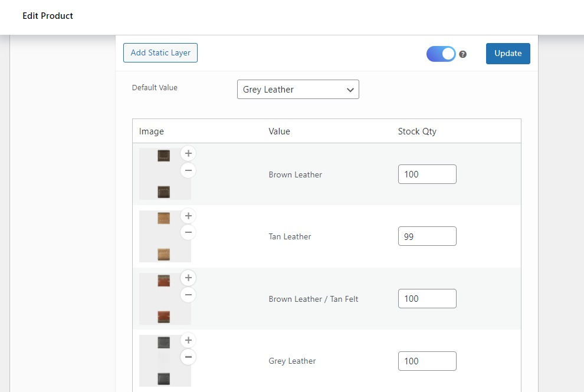
Task: Open the help tooltip question mark icon
Action: click(x=462, y=54)
